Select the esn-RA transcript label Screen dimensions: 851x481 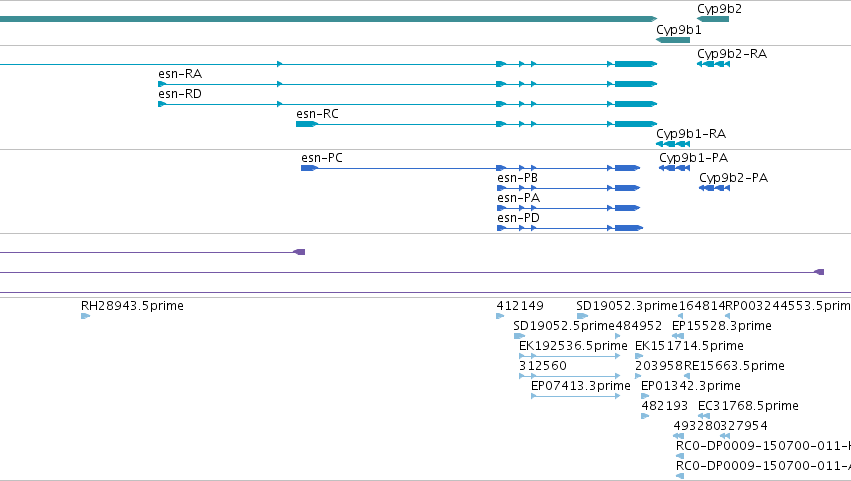[x=180, y=74]
